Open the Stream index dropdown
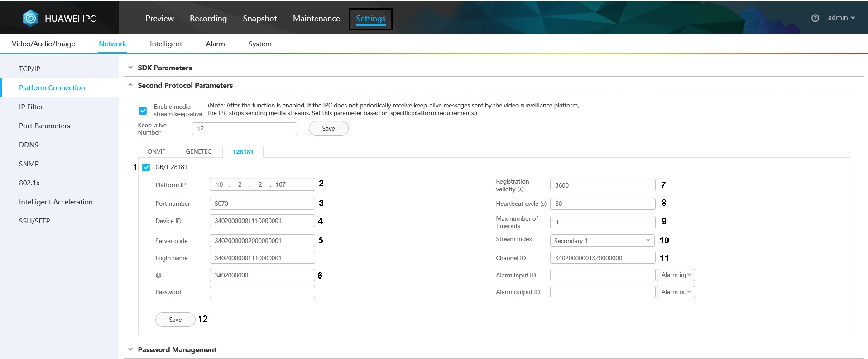 pos(602,240)
